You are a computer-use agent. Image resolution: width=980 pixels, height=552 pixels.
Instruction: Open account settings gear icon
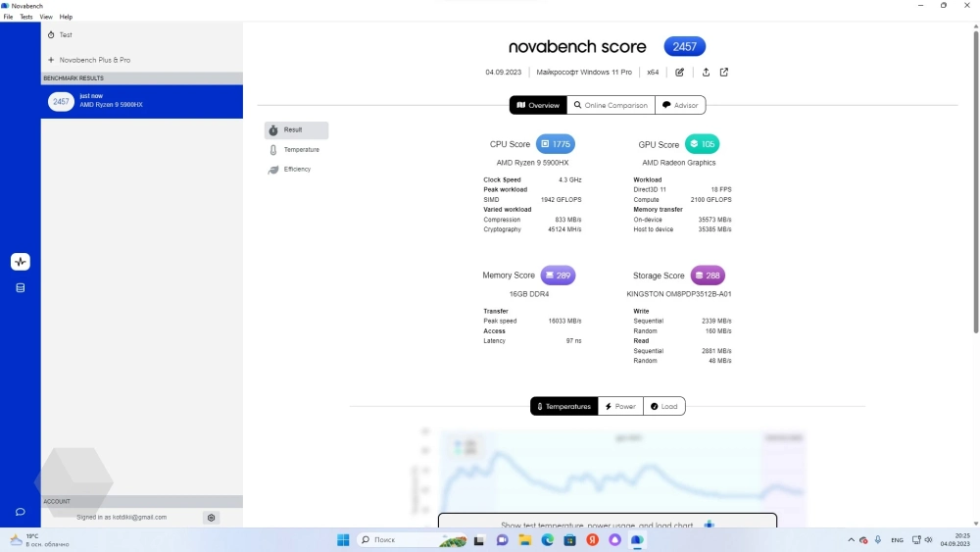pyautogui.click(x=212, y=518)
